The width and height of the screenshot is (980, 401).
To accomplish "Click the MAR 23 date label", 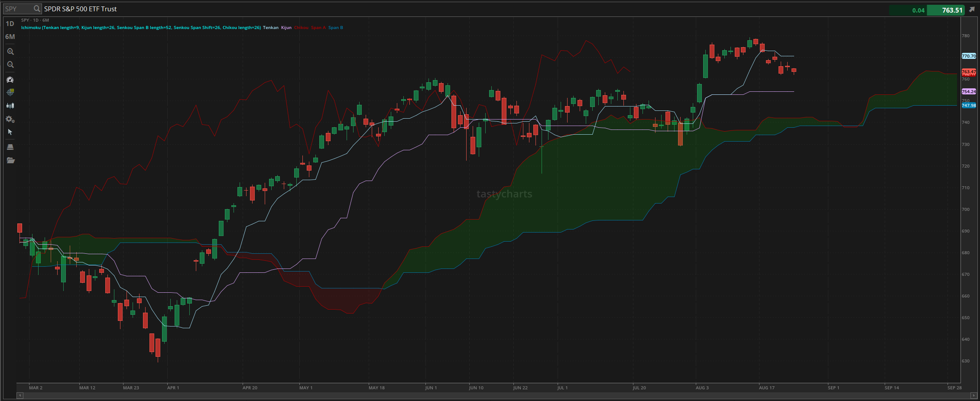I will pos(131,388).
